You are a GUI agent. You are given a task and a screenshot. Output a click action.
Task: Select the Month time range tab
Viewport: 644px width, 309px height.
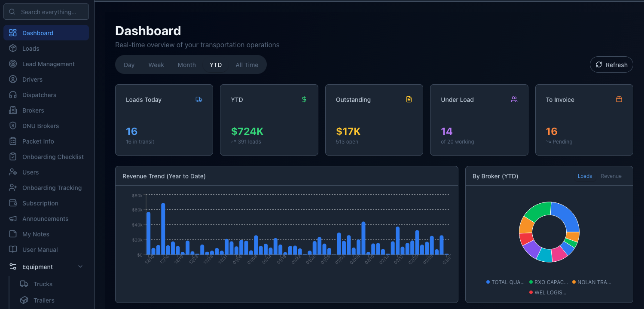point(186,65)
